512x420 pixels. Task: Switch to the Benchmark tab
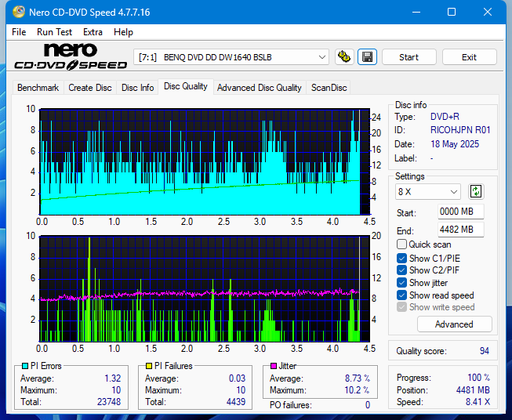[x=38, y=88]
